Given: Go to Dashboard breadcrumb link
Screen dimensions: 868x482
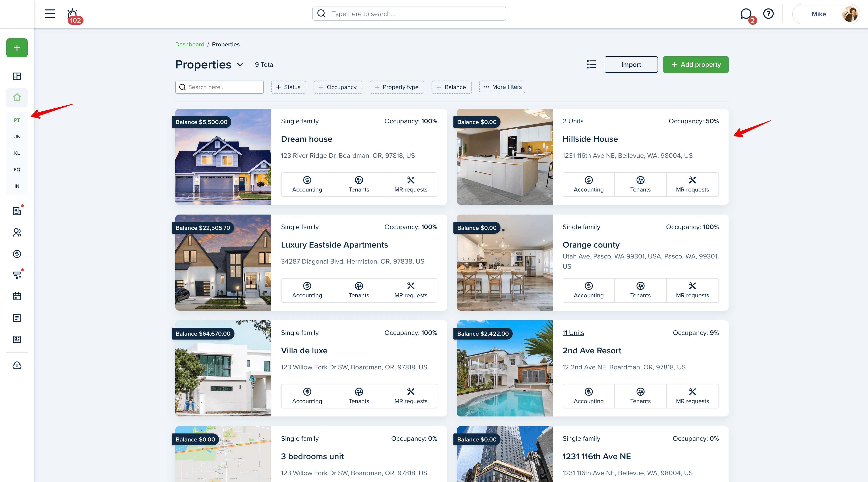Looking at the screenshot, I should pos(190,44).
